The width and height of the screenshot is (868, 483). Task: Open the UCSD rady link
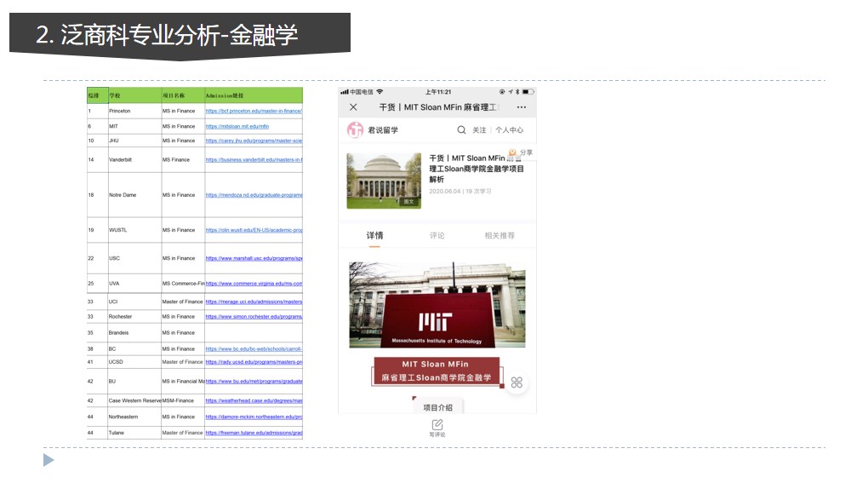click(x=254, y=362)
